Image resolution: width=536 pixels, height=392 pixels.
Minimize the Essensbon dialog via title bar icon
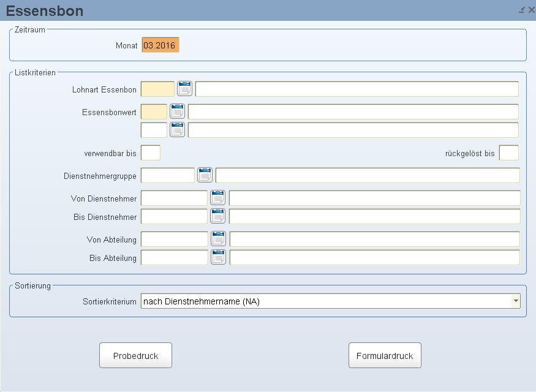point(522,10)
